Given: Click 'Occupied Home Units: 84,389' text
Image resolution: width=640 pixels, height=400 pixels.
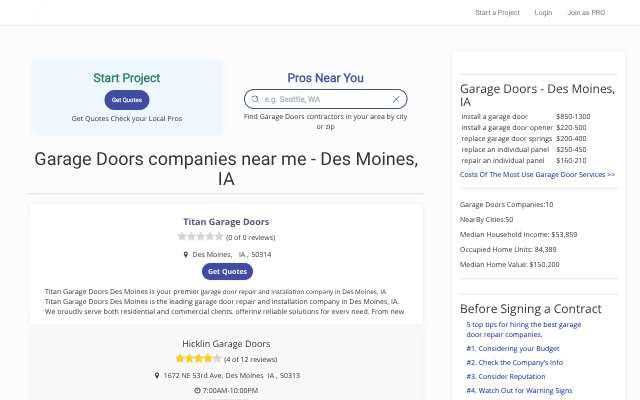Looking at the screenshot, I should click(x=508, y=249).
